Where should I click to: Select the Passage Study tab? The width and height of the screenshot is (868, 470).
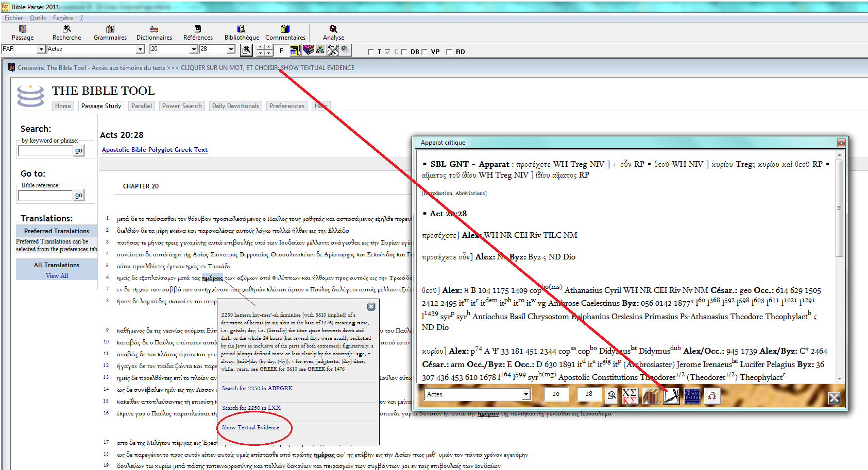click(101, 106)
